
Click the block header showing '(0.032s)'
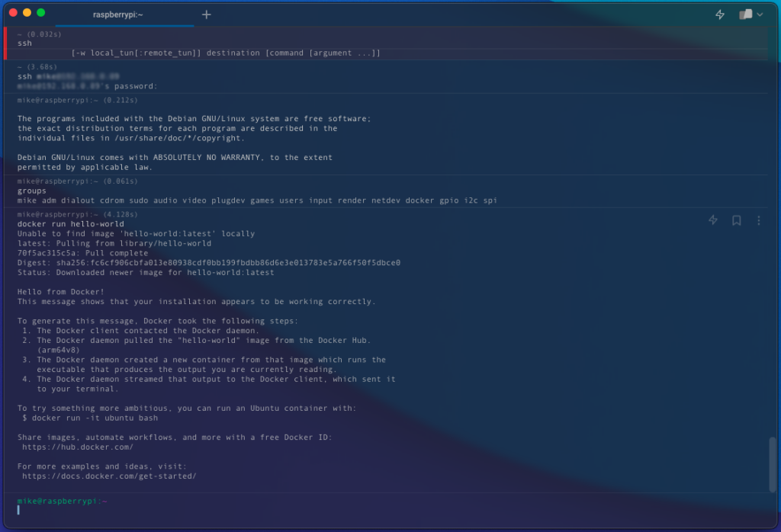(40, 34)
